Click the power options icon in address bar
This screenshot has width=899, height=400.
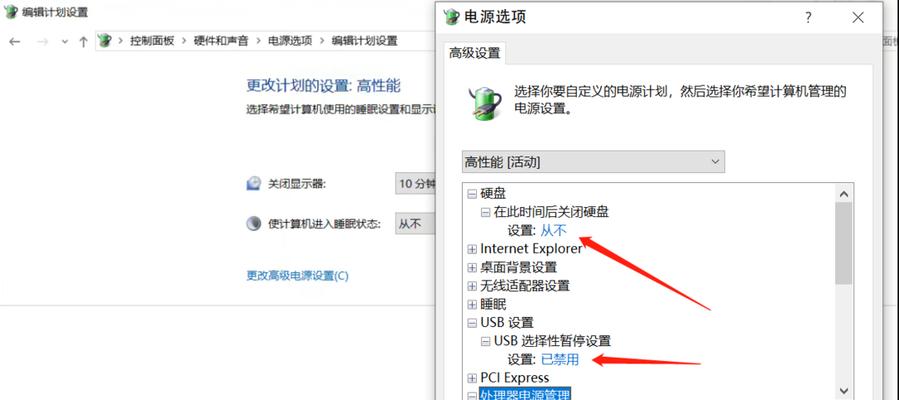click(104, 41)
